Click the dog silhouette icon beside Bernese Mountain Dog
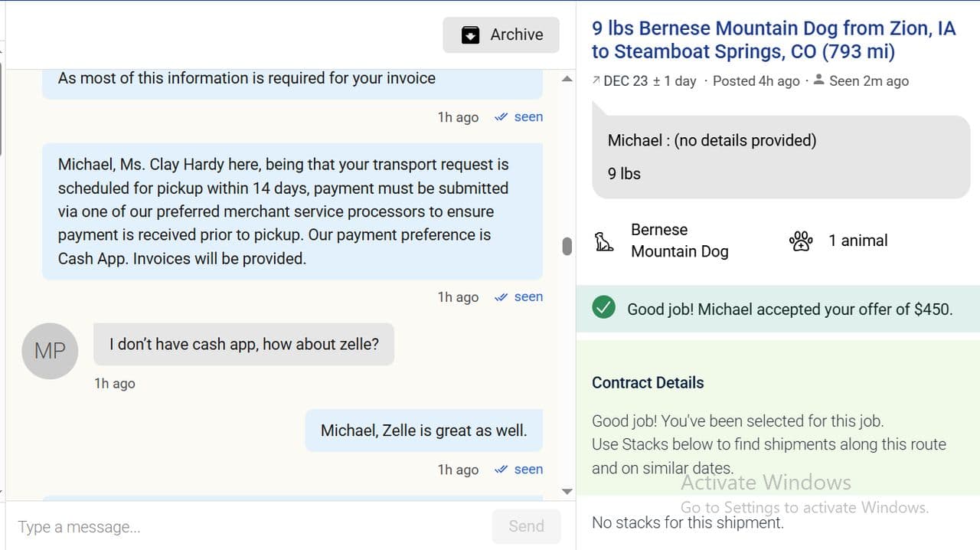 coord(604,242)
